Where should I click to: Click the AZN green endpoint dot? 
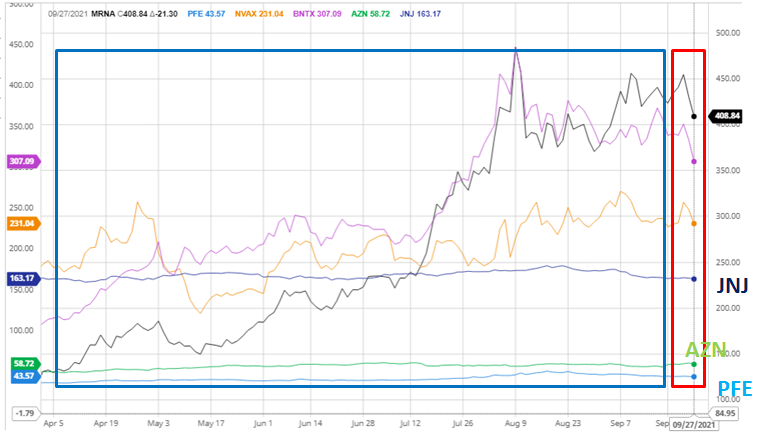coord(694,364)
